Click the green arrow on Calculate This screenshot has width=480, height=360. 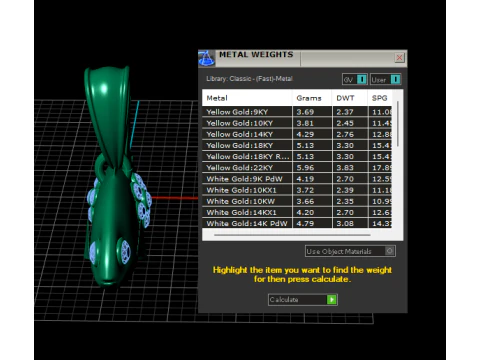click(332, 299)
